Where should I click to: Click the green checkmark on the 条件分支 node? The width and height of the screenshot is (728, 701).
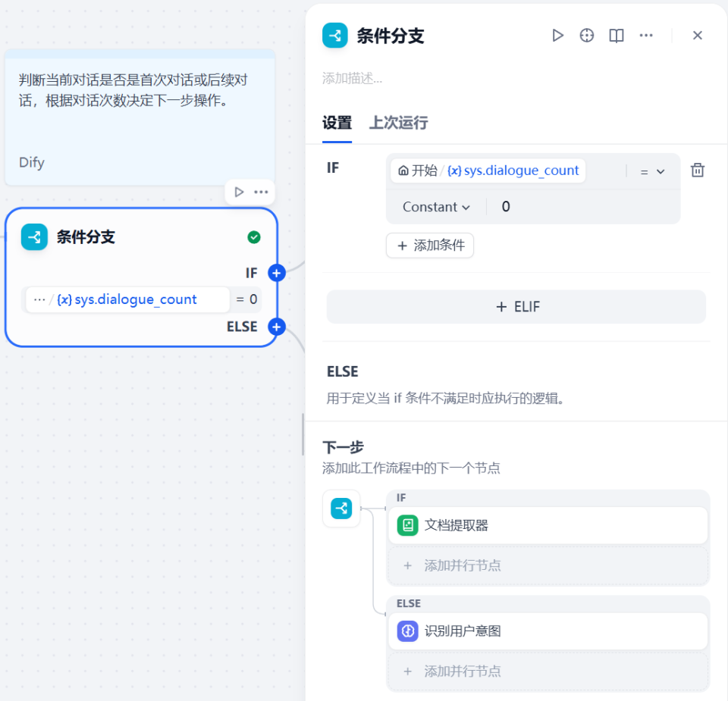click(x=254, y=237)
